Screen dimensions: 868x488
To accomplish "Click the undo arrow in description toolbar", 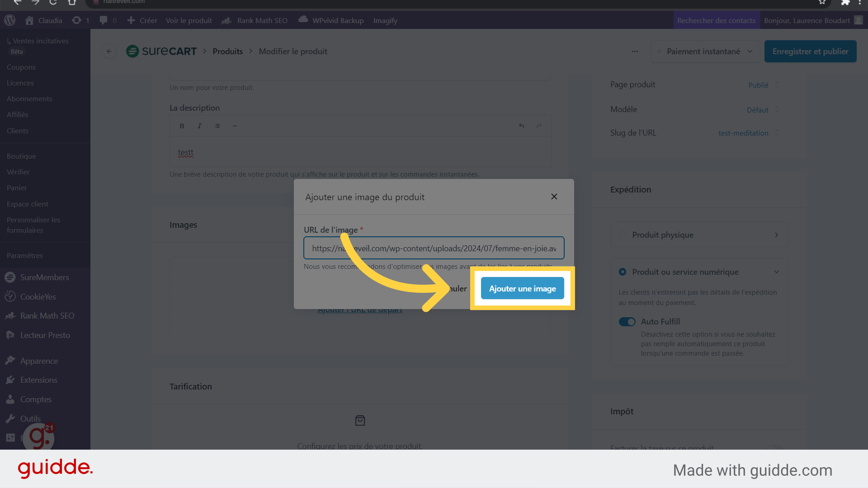I will tap(521, 126).
